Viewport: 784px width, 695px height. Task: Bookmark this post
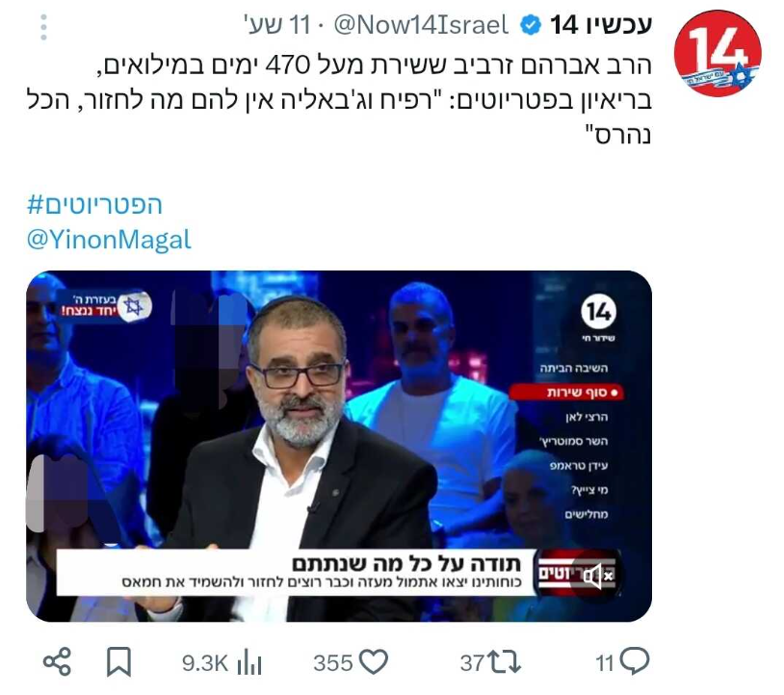118,662
